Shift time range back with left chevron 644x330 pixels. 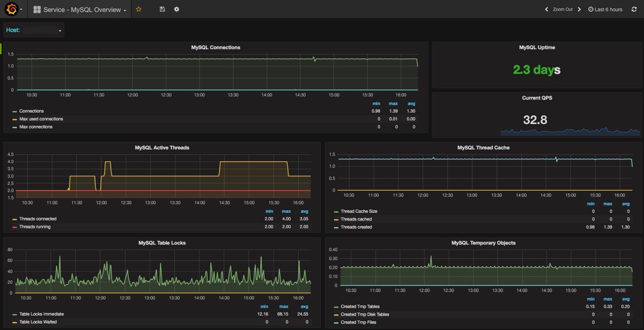point(547,9)
